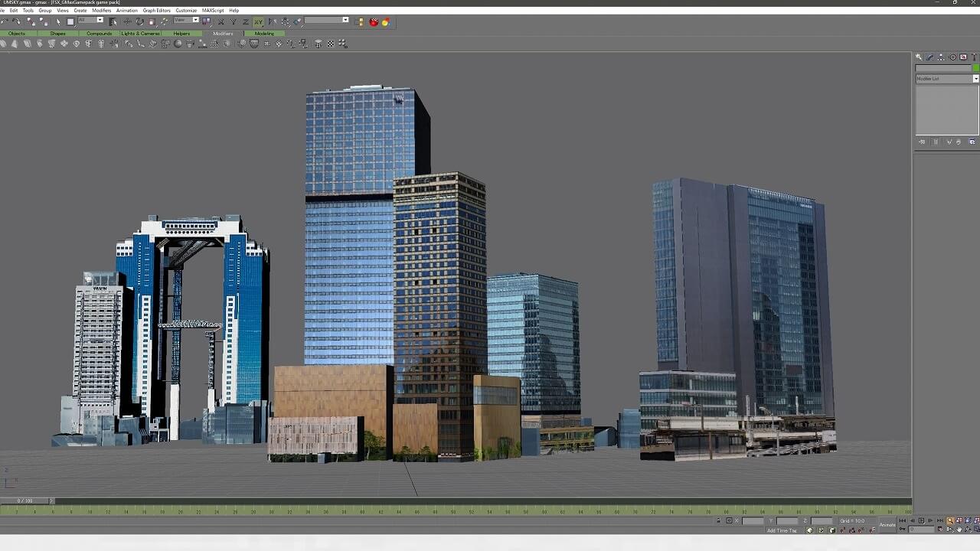
Task: Expand the View reference coordinate dropdown
Action: pyautogui.click(x=186, y=21)
